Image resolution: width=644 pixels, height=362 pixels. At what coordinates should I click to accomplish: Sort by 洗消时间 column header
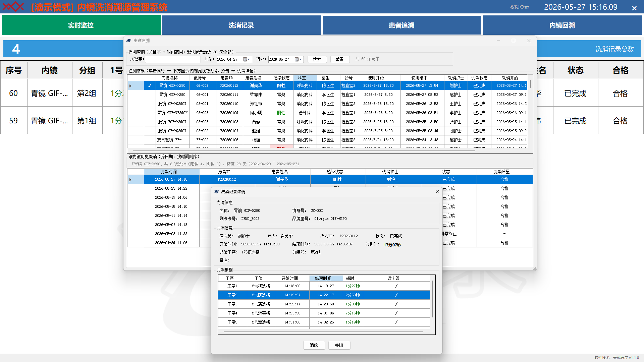tap(172, 172)
